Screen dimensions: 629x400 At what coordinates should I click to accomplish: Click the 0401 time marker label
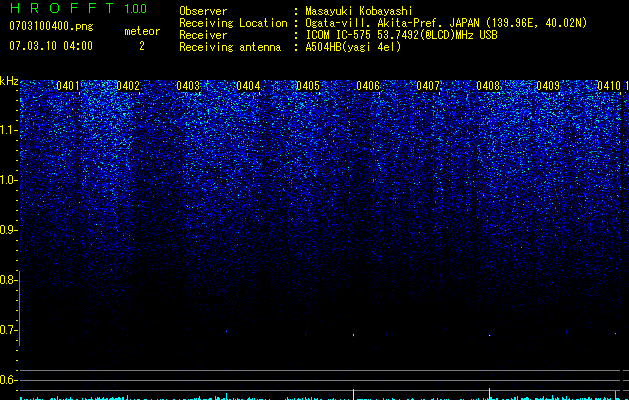point(68,86)
